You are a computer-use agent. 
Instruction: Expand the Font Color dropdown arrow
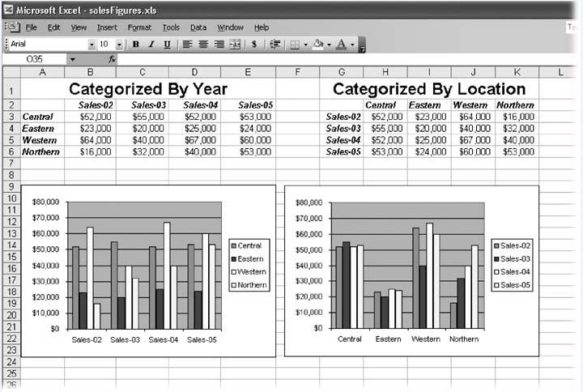352,45
